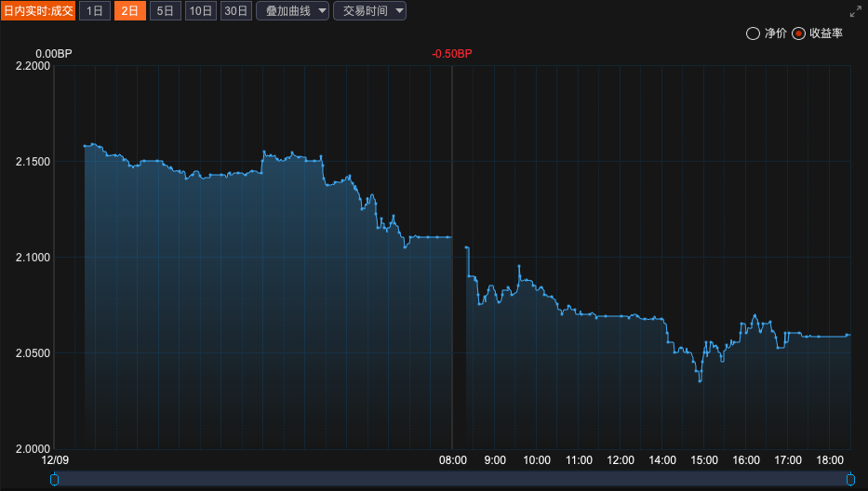Click the 12/09 date label on axis

(56, 460)
